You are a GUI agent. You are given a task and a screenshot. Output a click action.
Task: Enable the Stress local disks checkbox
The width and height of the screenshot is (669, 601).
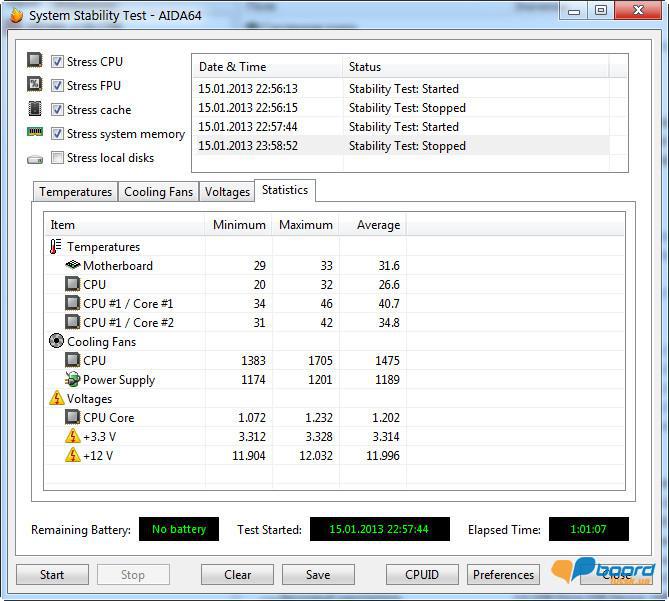point(58,158)
